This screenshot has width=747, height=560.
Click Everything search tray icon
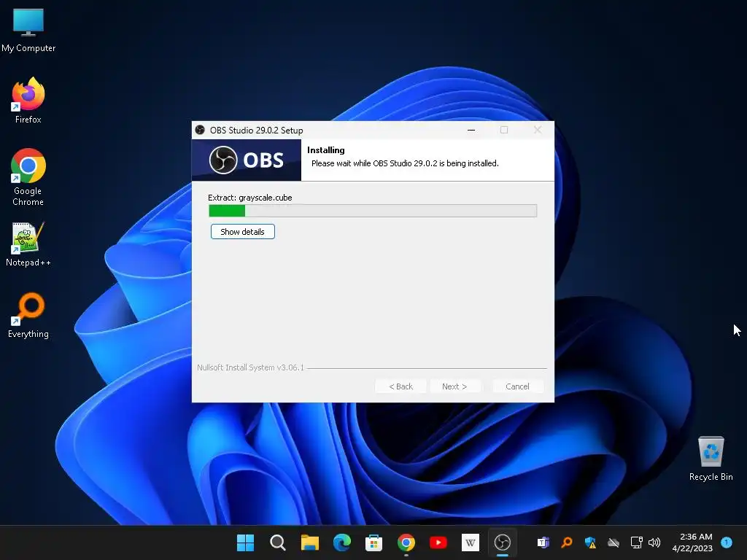click(x=566, y=542)
